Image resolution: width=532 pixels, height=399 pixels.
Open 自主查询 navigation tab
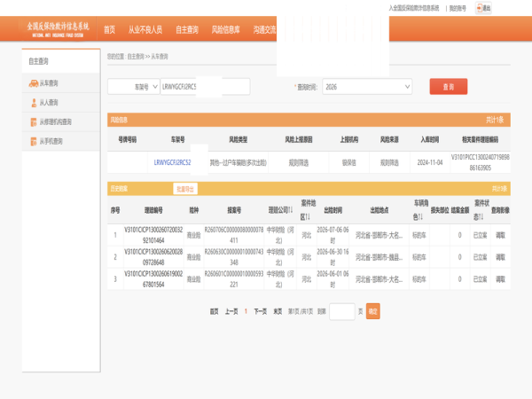point(187,30)
